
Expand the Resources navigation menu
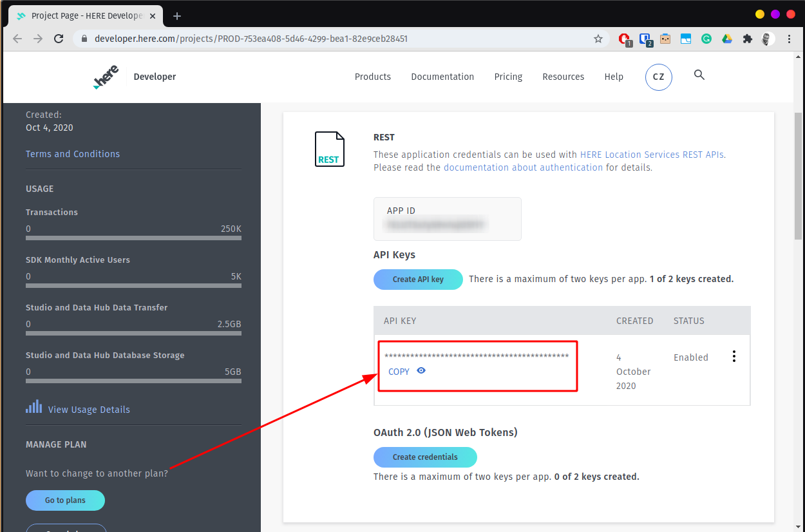pos(563,77)
